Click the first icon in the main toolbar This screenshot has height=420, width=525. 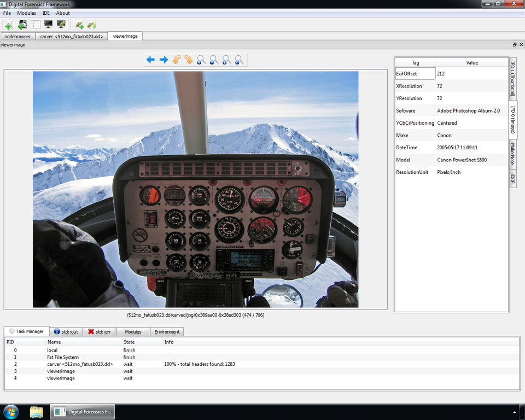click(x=9, y=25)
